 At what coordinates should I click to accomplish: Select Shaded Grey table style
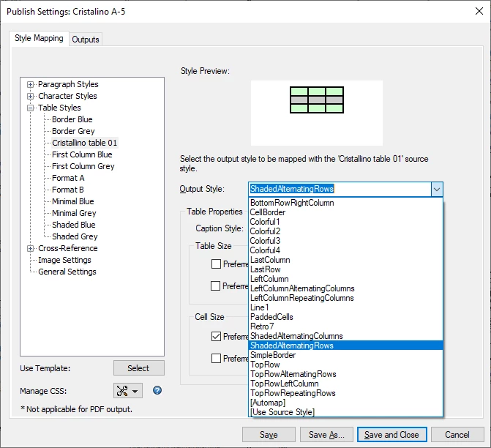coord(75,236)
